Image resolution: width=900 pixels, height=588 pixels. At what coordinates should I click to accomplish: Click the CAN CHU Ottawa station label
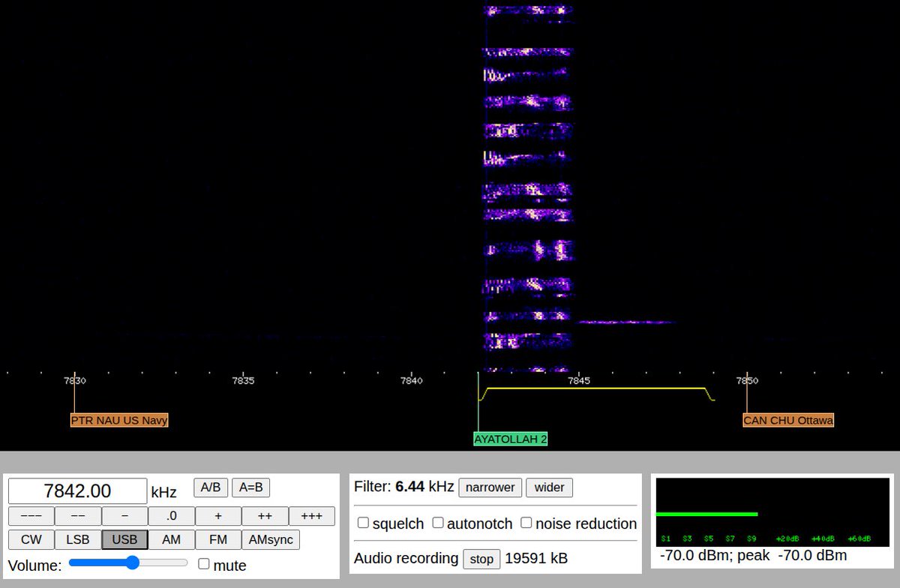coord(788,421)
